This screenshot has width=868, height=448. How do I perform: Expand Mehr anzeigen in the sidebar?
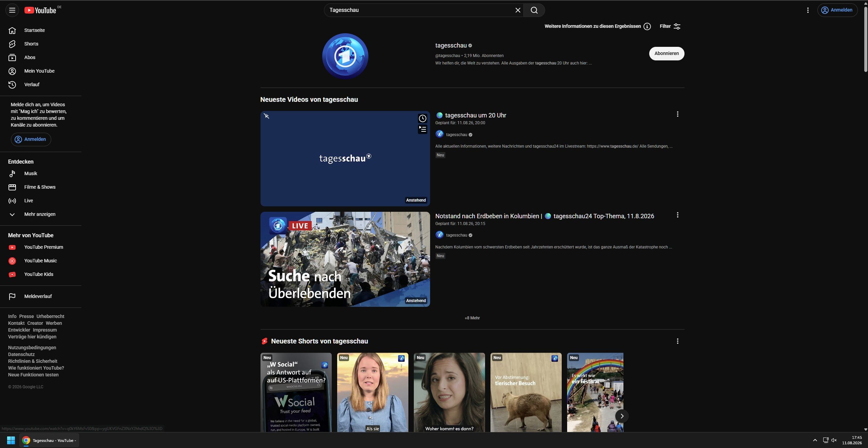click(x=41, y=214)
